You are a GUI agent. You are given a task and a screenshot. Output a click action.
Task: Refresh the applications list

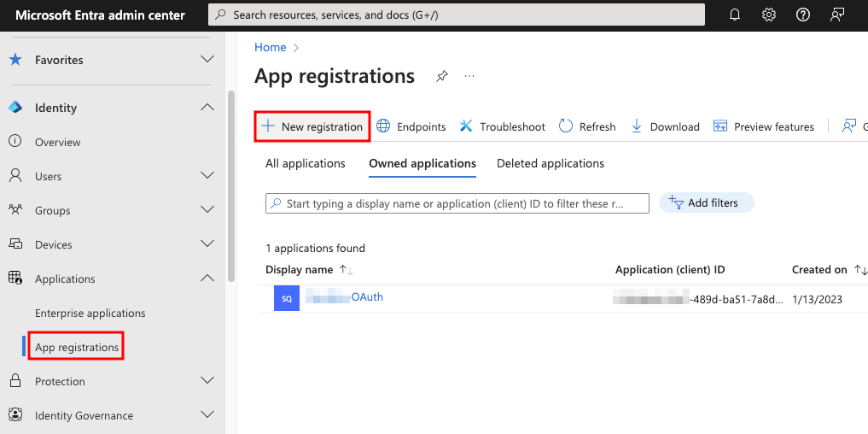pyautogui.click(x=587, y=126)
